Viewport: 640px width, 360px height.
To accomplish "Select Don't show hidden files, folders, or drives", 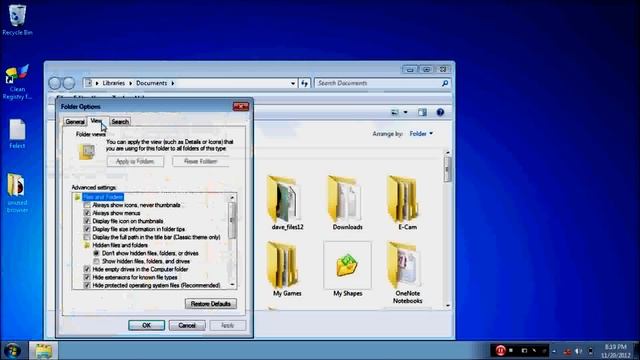I will [96, 253].
